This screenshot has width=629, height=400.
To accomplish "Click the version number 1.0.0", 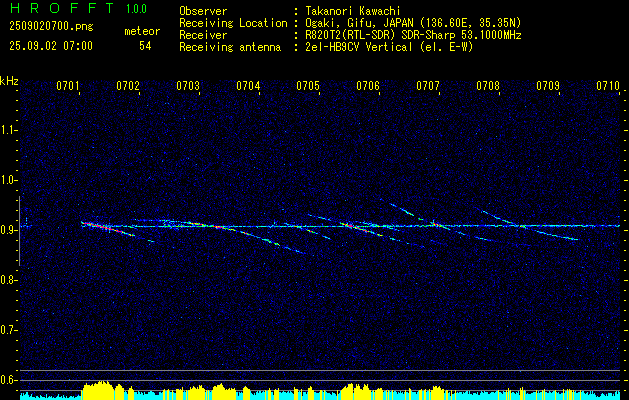I will 136,9.
